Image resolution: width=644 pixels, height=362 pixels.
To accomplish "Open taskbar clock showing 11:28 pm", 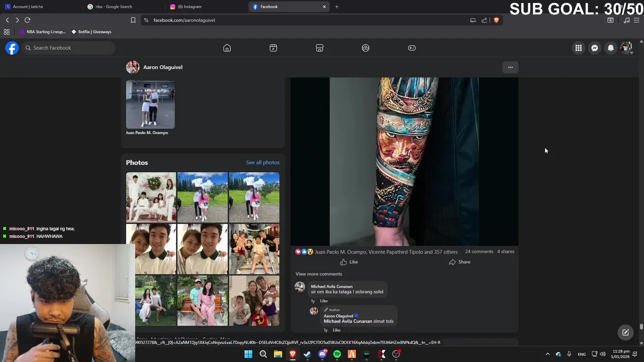I will (x=621, y=354).
